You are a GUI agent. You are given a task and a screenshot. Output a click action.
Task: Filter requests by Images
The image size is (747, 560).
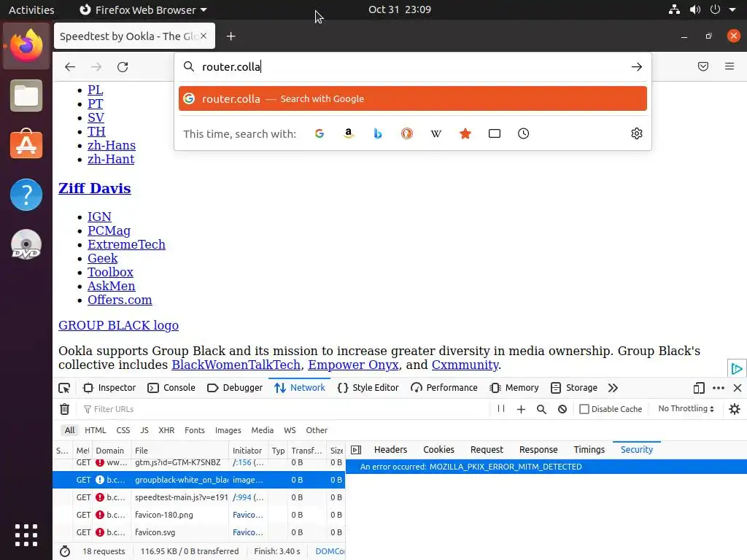pyautogui.click(x=228, y=430)
